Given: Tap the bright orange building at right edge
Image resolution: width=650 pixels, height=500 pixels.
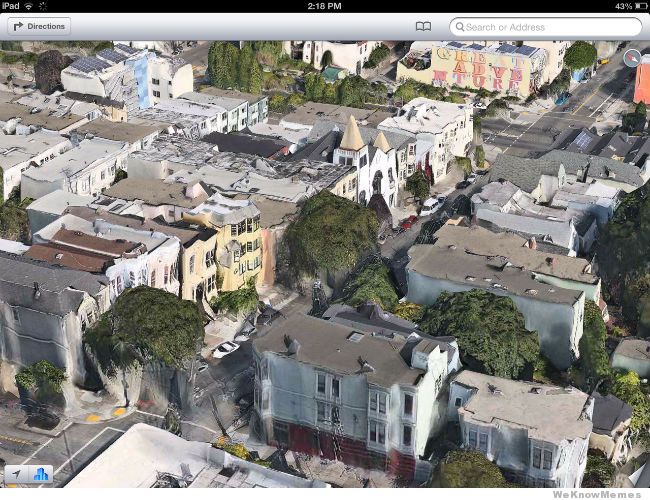Looking at the screenshot, I should tap(641, 80).
